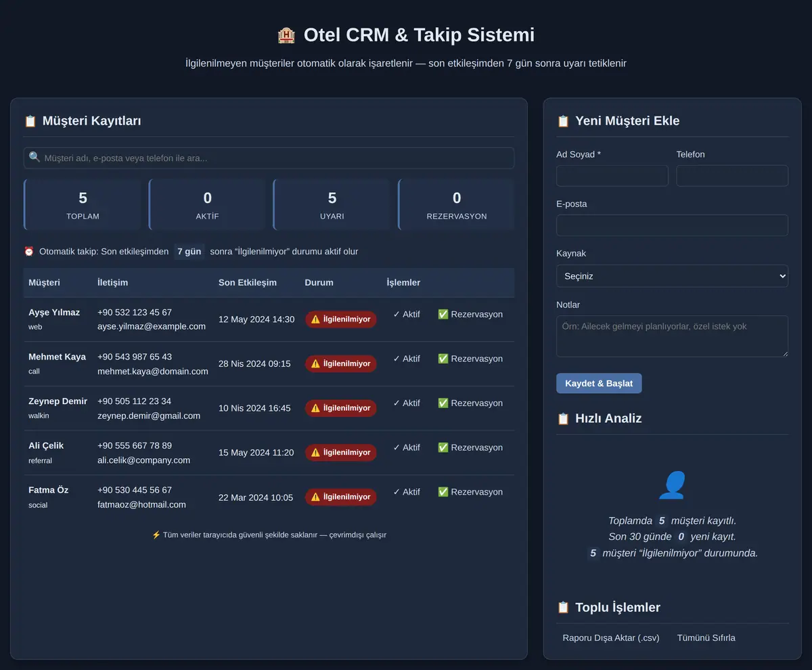Click the AKTİF stat card
The height and width of the screenshot is (670, 812).
click(x=207, y=205)
